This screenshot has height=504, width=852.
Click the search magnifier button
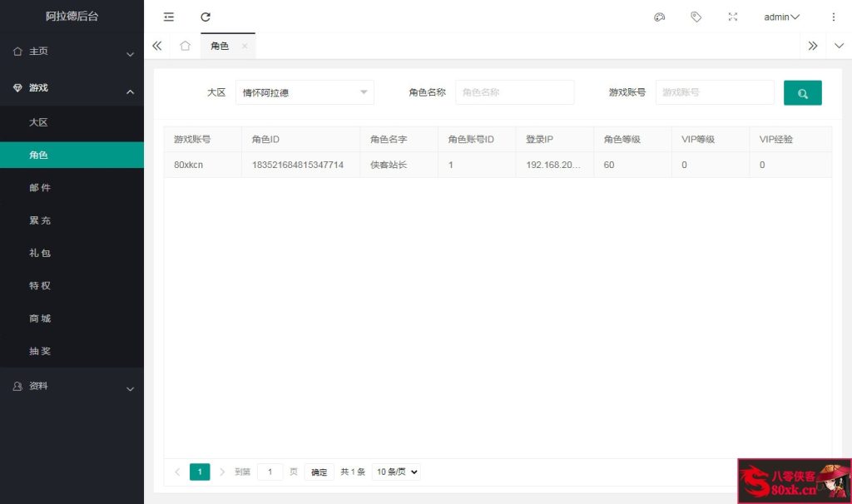802,92
